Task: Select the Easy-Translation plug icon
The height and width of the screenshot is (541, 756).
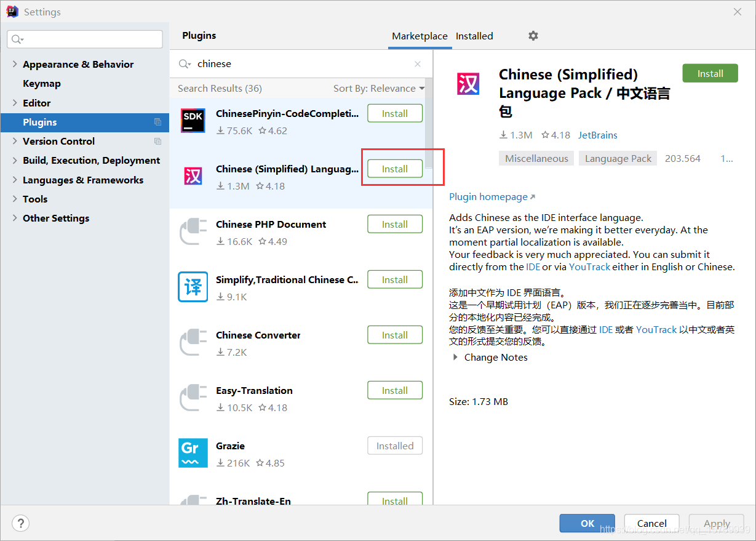Action: [x=193, y=398]
